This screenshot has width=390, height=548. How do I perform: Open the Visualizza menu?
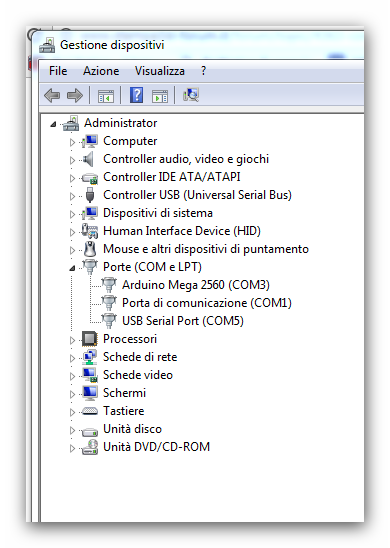click(x=160, y=71)
